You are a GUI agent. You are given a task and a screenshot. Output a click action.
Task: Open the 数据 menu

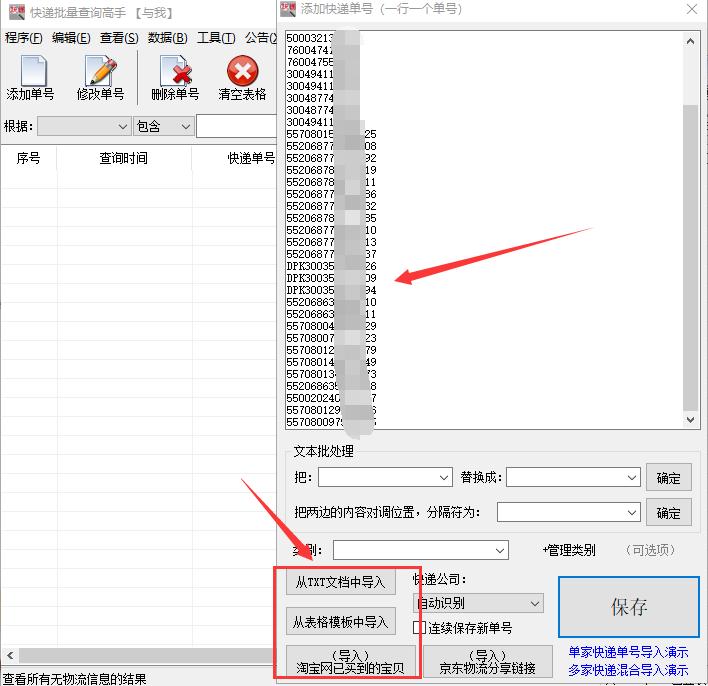point(167,38)
